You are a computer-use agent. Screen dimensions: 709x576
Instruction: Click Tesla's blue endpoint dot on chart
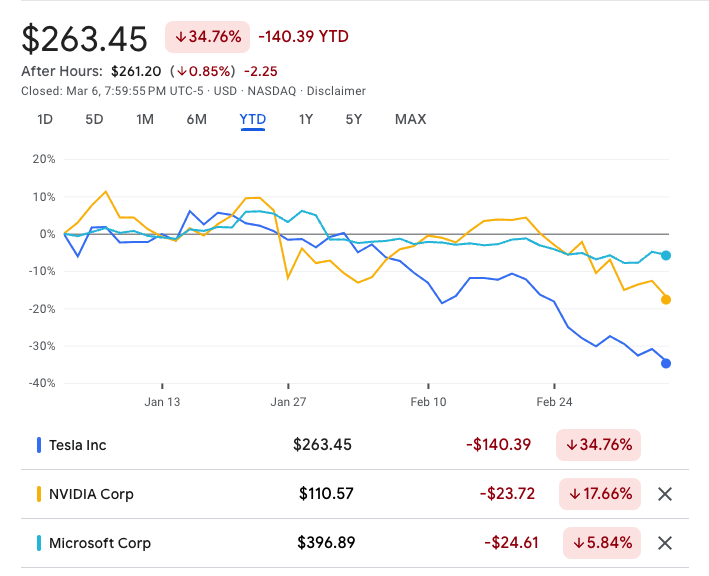tap(666, 363)
